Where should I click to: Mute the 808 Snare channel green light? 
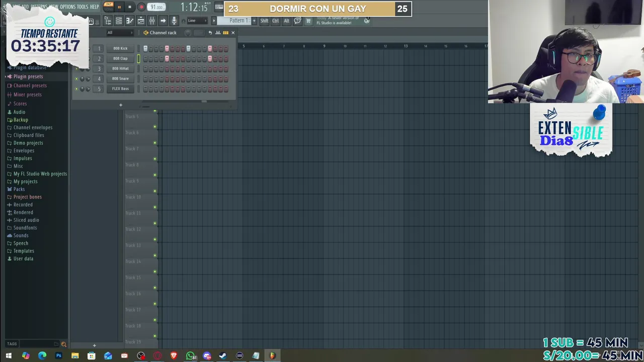(x=76, y=79)
